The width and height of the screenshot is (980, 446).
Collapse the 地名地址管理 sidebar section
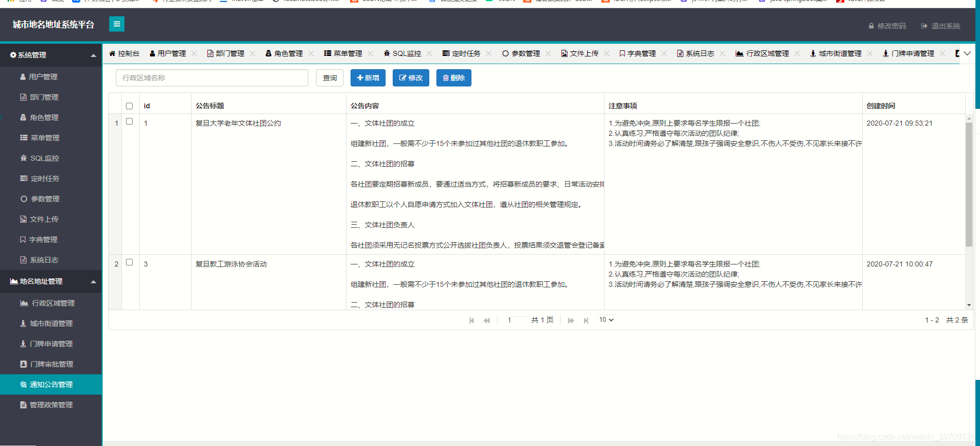click(x=51, y=281)
